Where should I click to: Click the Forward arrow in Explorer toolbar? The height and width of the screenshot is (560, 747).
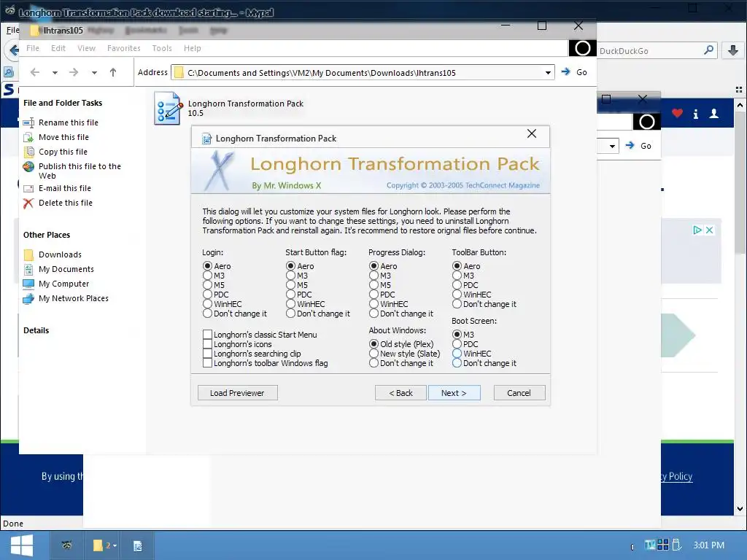coord(74,72)
